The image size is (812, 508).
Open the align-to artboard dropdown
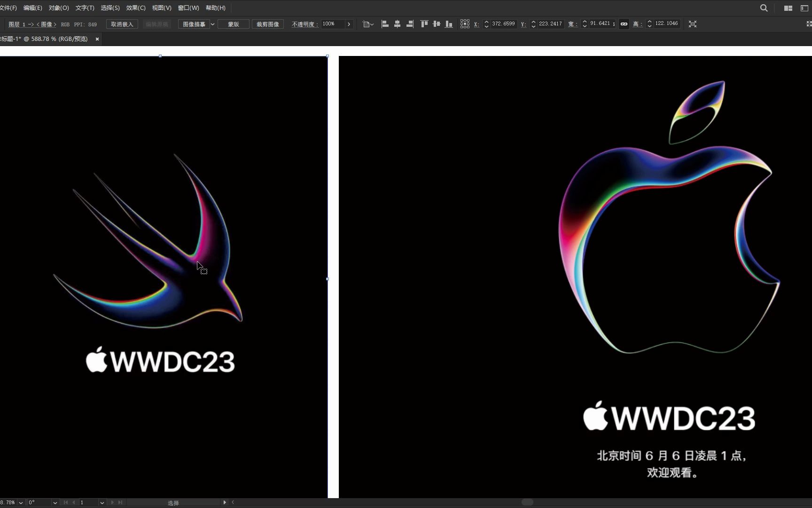368,24
